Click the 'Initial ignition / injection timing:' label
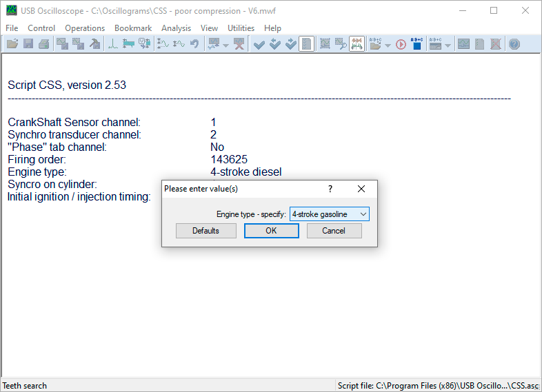Viewport: 542px width, 392px height. click(x=79, y=197)
